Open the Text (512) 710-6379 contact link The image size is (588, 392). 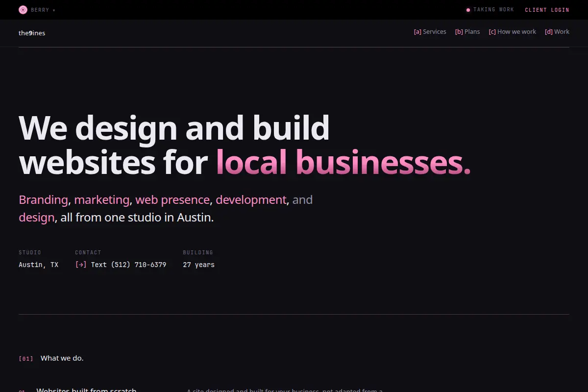click(121, 265)
